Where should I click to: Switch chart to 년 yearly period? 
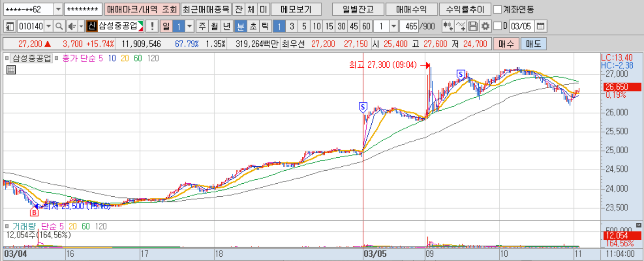pyautogui.click(x=227, y=26)
